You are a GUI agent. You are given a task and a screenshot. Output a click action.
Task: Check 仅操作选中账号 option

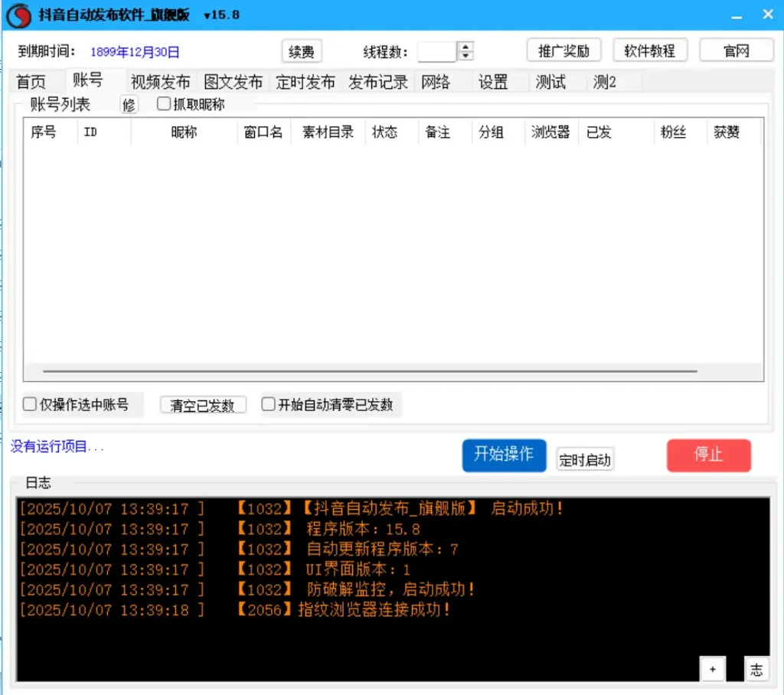[30, 405]
